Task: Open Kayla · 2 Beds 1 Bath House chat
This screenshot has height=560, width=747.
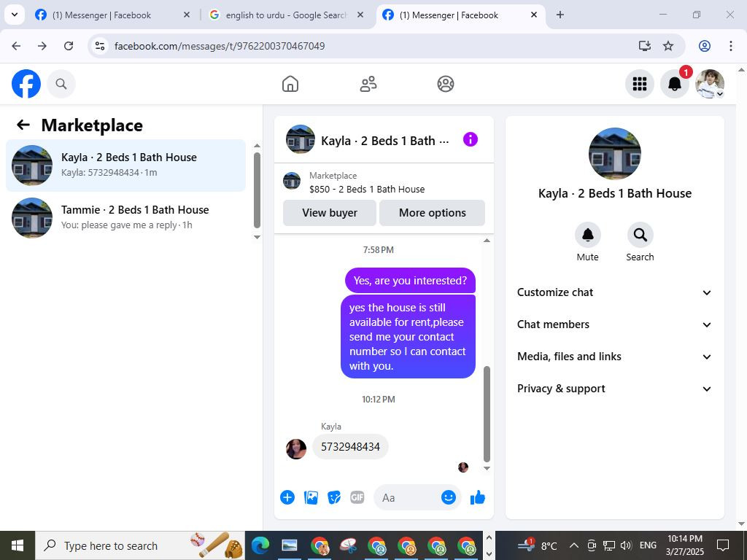Action: pos(125,166)
